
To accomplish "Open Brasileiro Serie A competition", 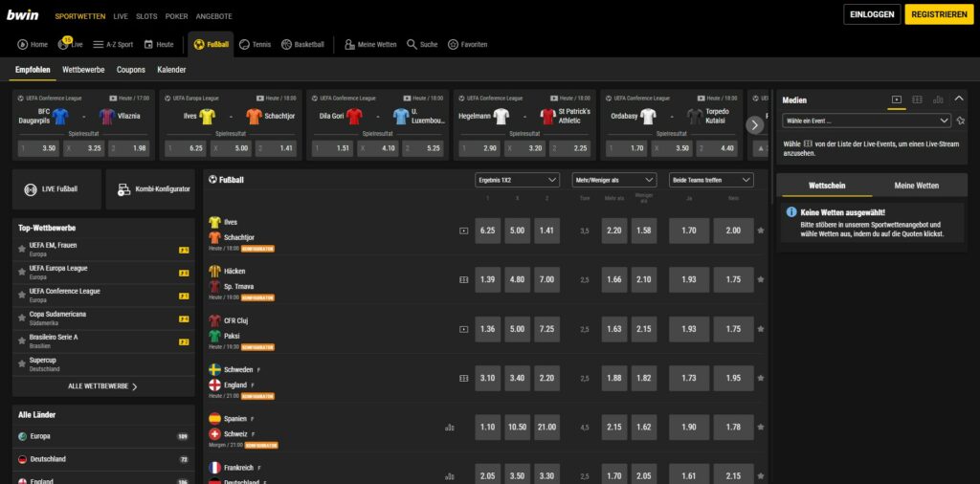I will coord(103,341).
